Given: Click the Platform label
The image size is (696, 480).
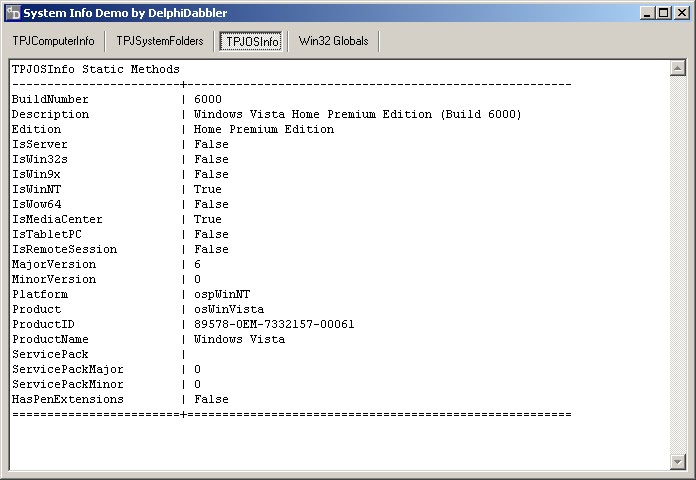Looking at the screenshot, I should (40, 294).
